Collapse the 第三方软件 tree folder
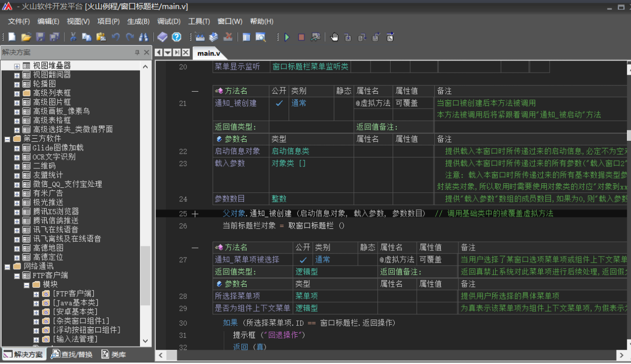 pyautogui.click(x=7, y=139)
